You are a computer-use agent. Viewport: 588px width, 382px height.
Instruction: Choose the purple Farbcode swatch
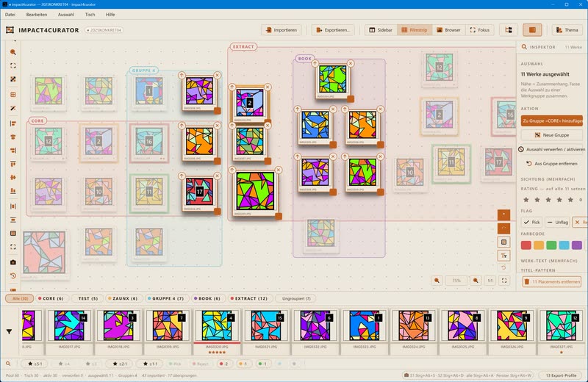point(577,245)
